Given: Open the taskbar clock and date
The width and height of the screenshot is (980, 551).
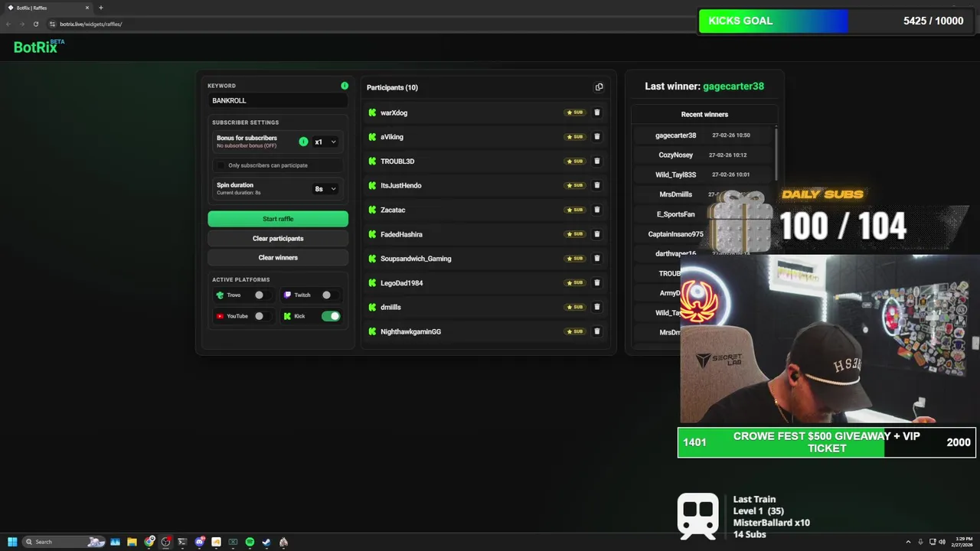Looking at the screenshot, I should [x=963, y=542].
